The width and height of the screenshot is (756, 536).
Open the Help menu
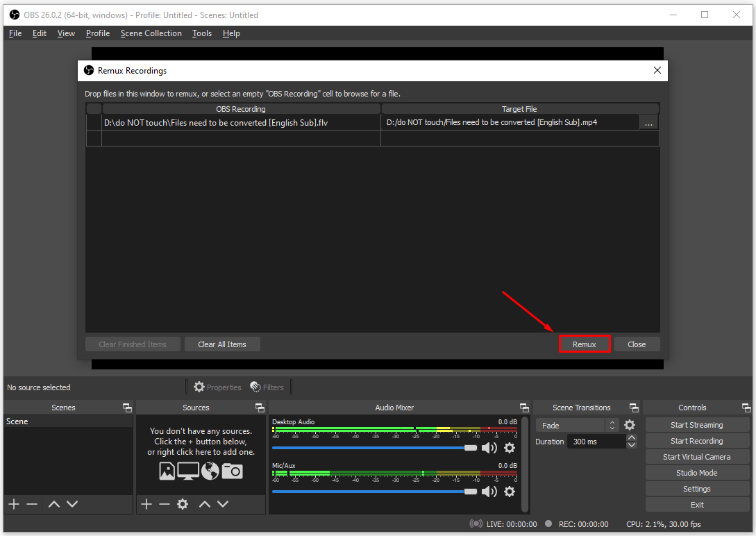[231, 33]
